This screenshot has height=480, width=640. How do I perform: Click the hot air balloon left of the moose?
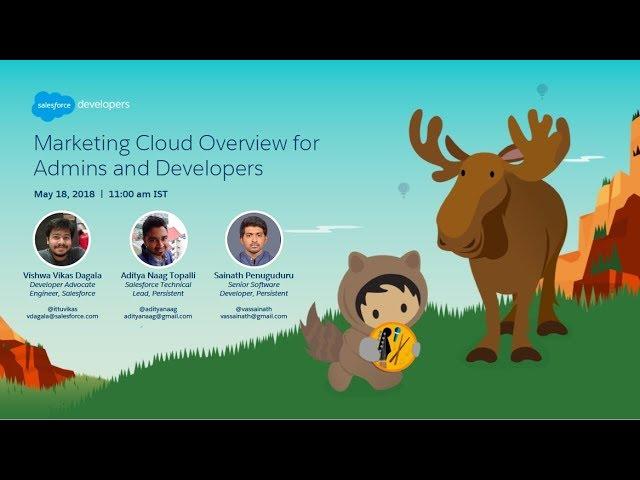tap(404, 190)
